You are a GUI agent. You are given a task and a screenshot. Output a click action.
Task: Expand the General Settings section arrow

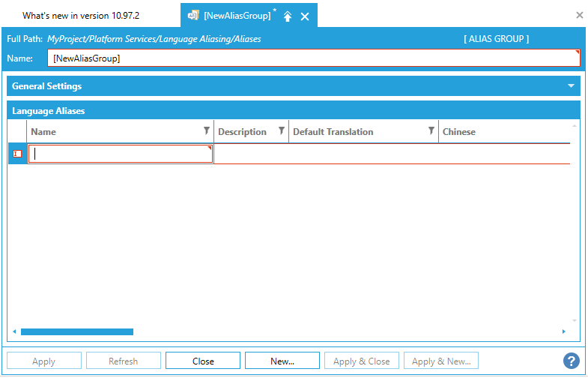pos(572,86)
